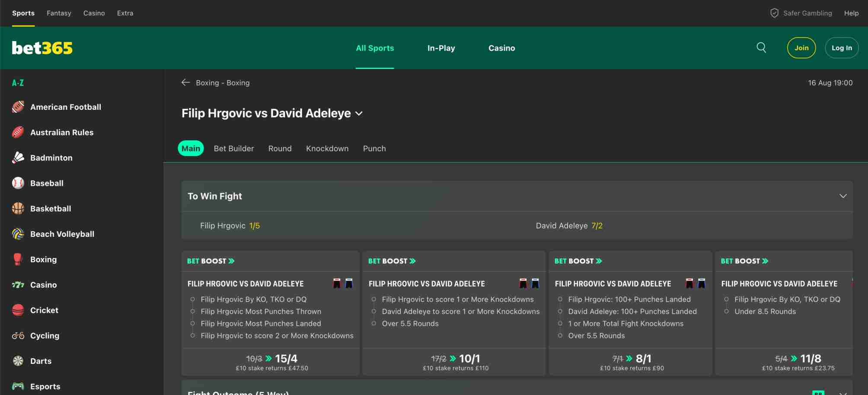Switch to the Bet Builder tab

234,148
